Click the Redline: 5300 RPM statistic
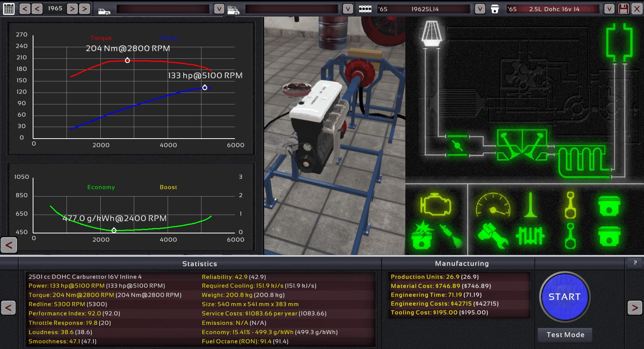This screenshot has height=349, width=644. tap(68, 304)
